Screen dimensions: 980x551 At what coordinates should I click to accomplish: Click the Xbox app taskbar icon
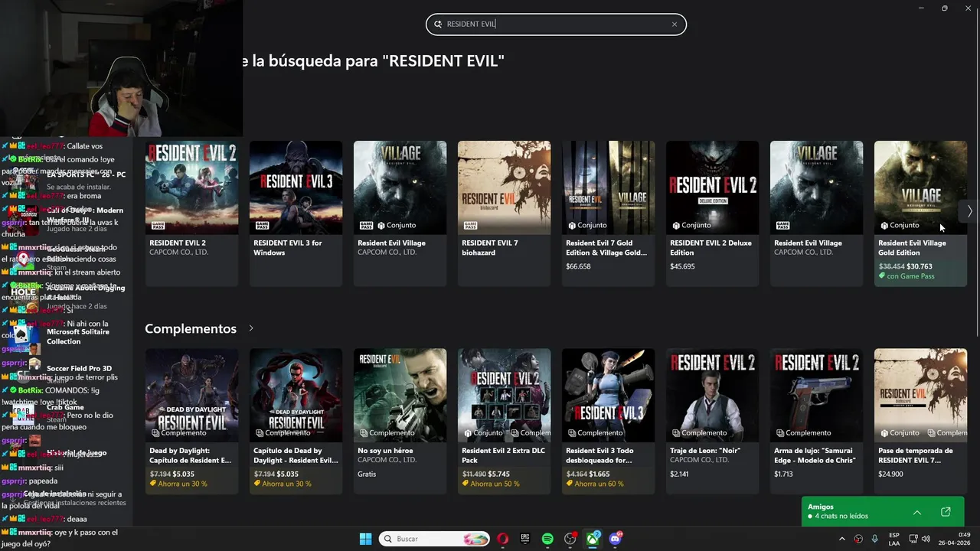click(x=593, y=539)
